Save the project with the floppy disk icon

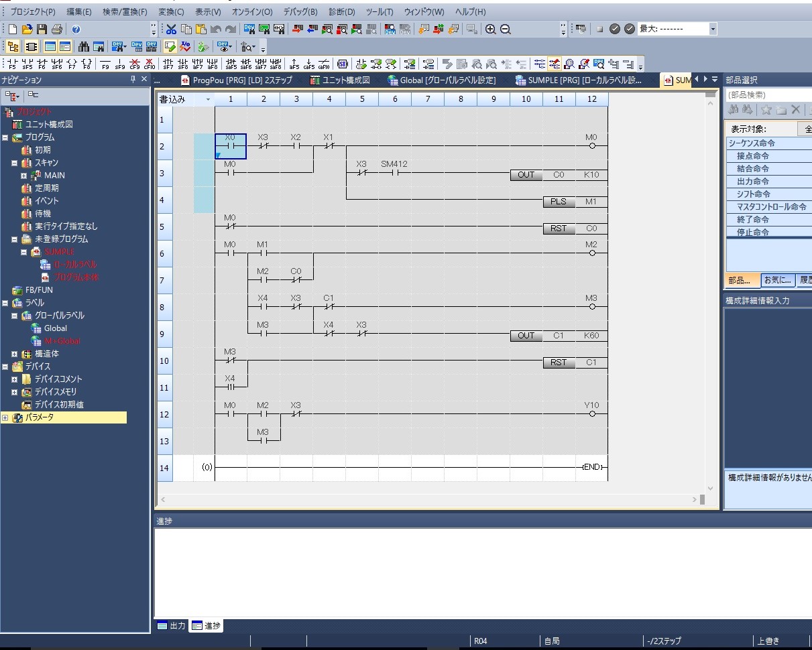[42, 29]
